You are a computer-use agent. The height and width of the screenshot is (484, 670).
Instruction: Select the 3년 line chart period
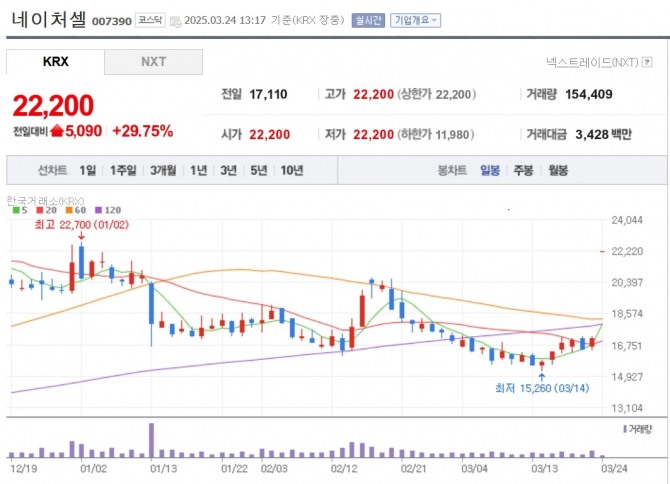229,170
